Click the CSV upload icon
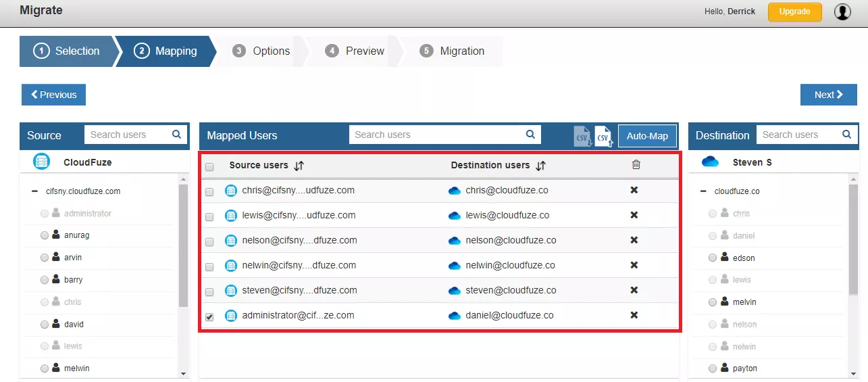Screen dimensions: 868x382 [x=603, y=136]
